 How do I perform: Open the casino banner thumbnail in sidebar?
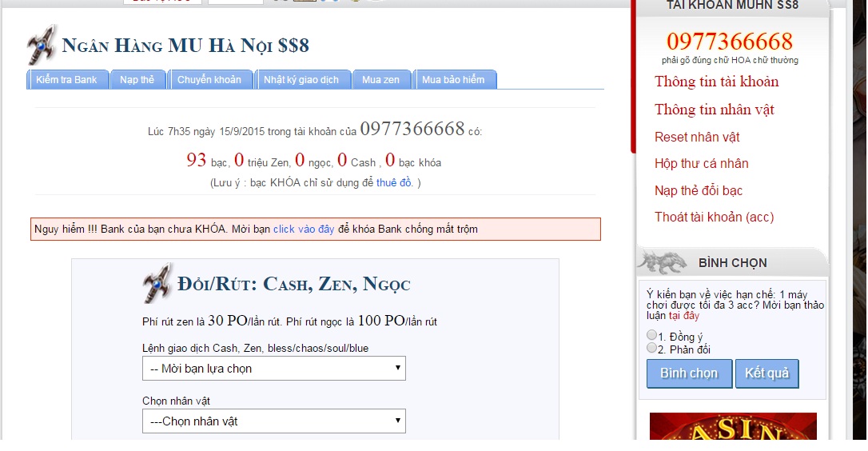pyautogui.click(x=733, y=426)
